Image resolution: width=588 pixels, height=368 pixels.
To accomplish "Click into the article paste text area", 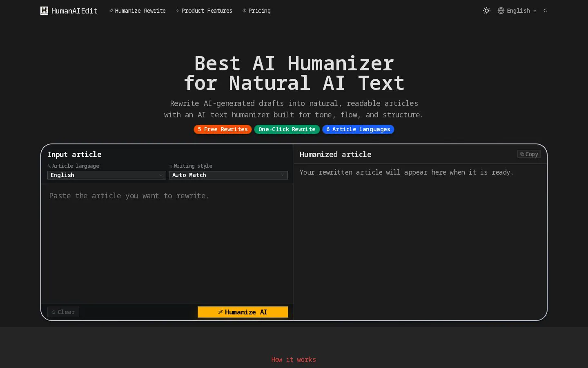I will click(167, 243).
